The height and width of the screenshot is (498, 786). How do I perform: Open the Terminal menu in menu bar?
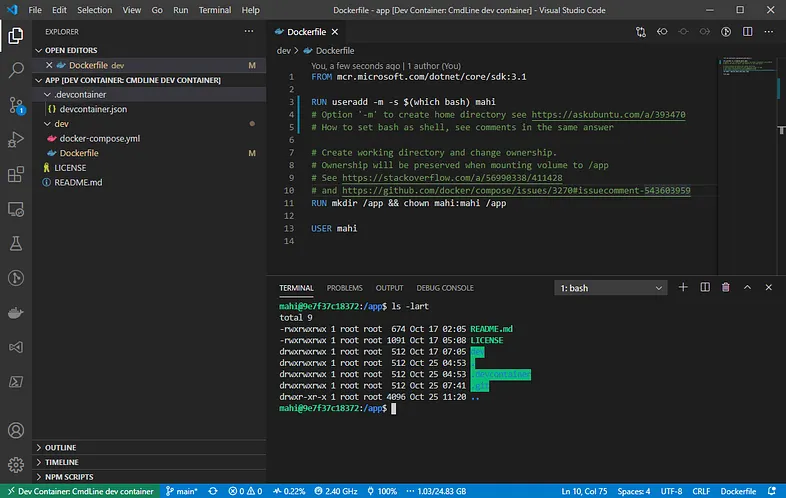(x=215, y=9)
